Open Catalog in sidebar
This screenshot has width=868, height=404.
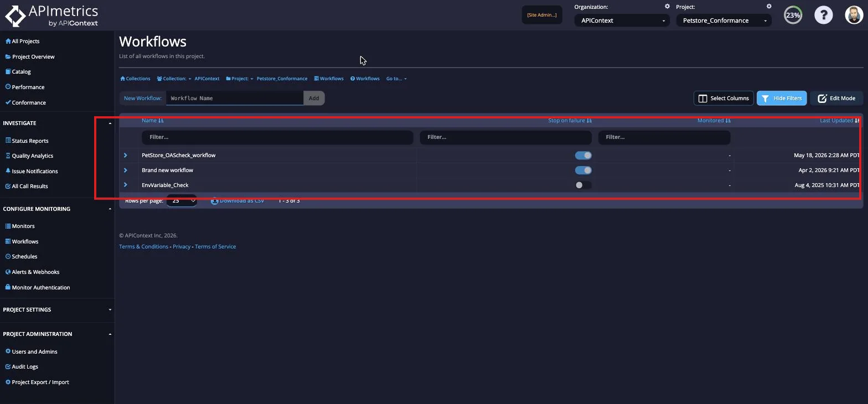tap(18, 71)
